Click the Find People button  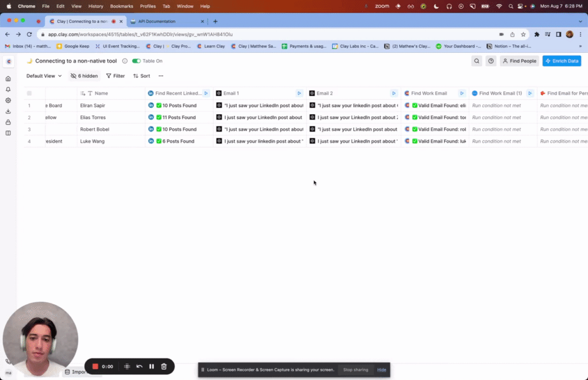519,61
